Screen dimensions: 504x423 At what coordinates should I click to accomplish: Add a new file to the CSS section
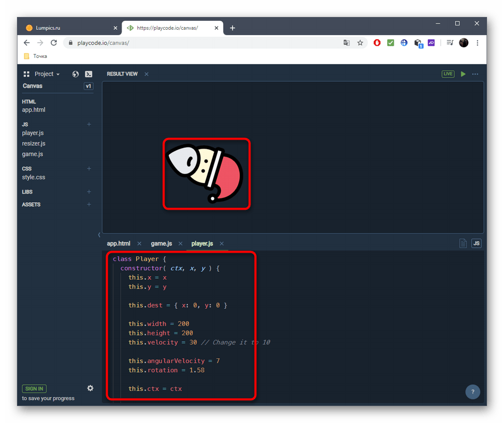pyautogui.click(x=89, y=169)
